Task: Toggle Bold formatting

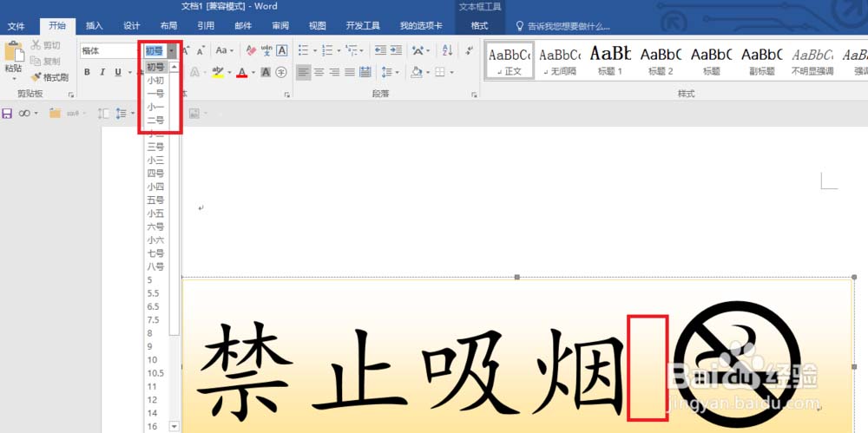Action: [x=87, y=72]
